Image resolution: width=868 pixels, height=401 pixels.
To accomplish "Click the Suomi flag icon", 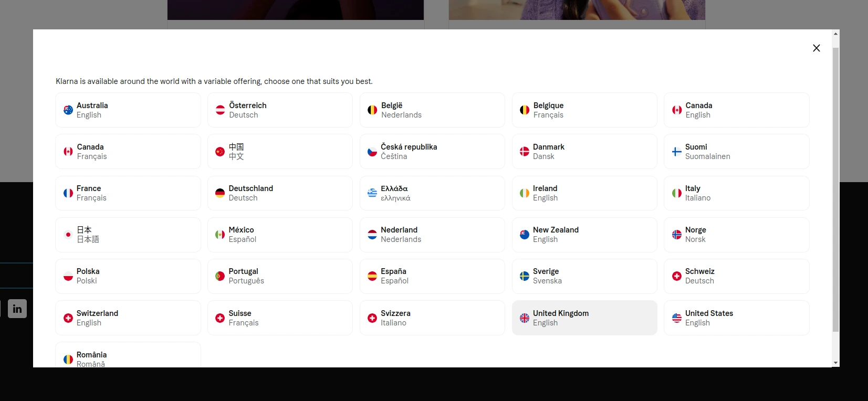I will pyautogui.click(x=677, y=152).
